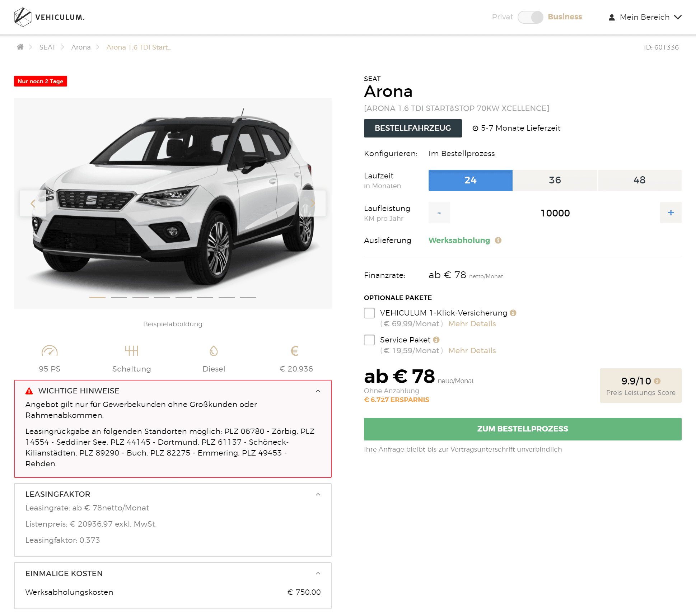Enable VEHICULUM 1-Klick-Versicherung checkbox
This screenshot has width=696, height=616.
[369, 313]
